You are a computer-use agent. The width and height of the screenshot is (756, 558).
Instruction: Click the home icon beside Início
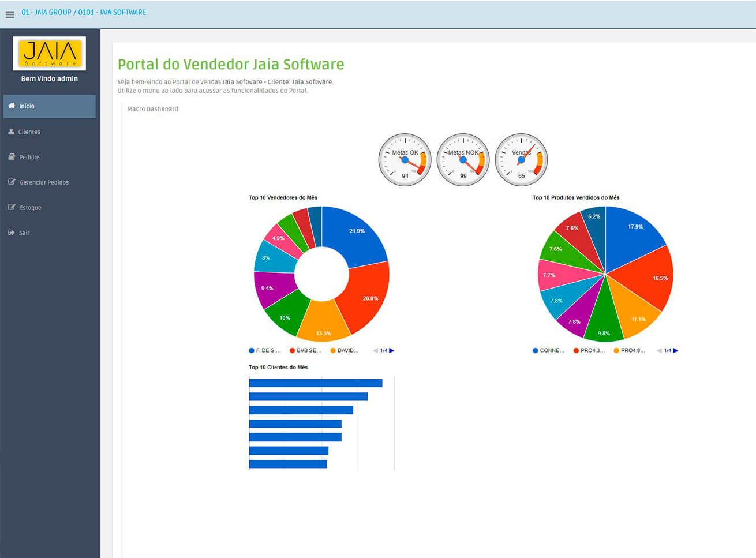[x=12, y=106]
